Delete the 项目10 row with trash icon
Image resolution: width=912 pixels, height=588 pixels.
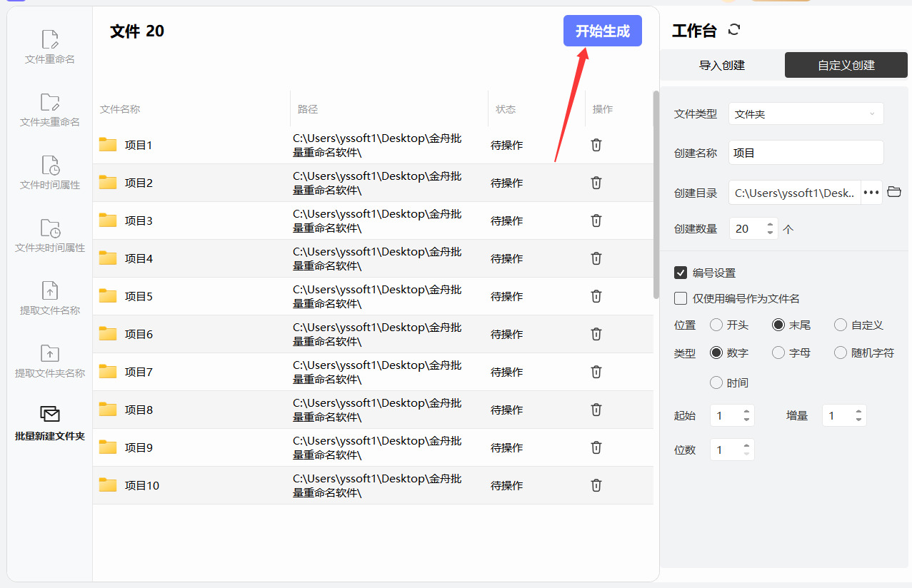point(596,485)
